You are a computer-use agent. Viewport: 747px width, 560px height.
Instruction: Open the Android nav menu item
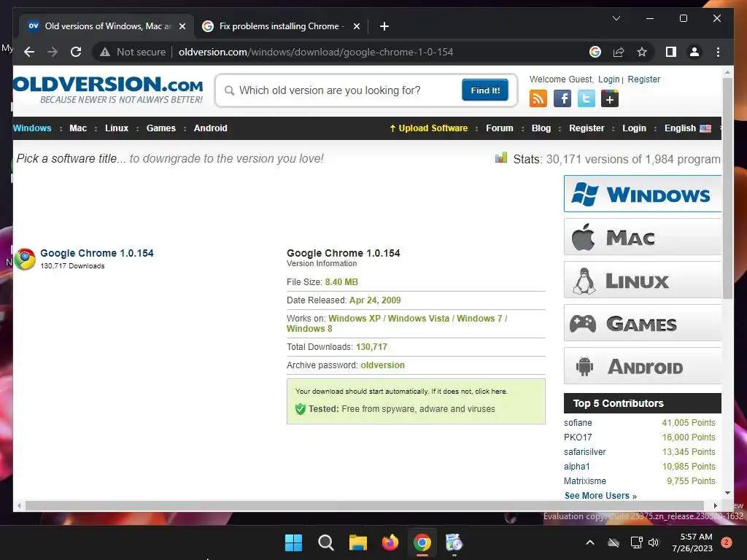coord(211,128)
